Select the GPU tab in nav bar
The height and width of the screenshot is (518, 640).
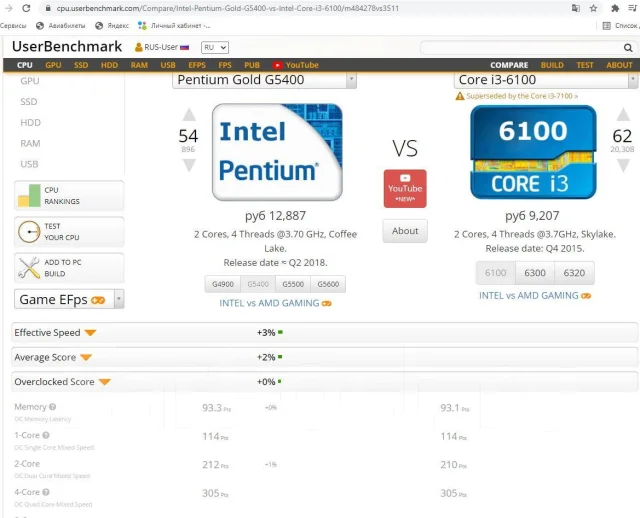click(53, 65)
